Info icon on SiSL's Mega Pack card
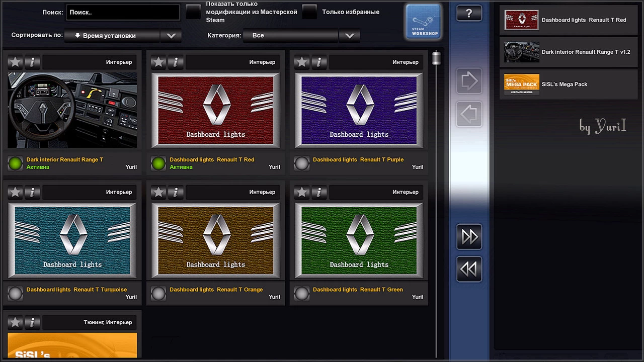Screen dimensions: 644x362 (x=32, y=322)
